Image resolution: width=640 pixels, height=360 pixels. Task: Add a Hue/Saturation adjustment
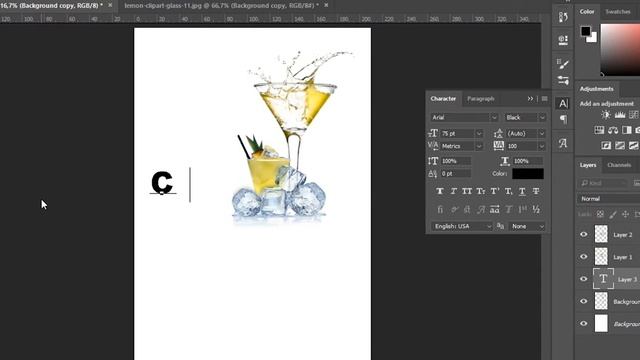point(599,130)
